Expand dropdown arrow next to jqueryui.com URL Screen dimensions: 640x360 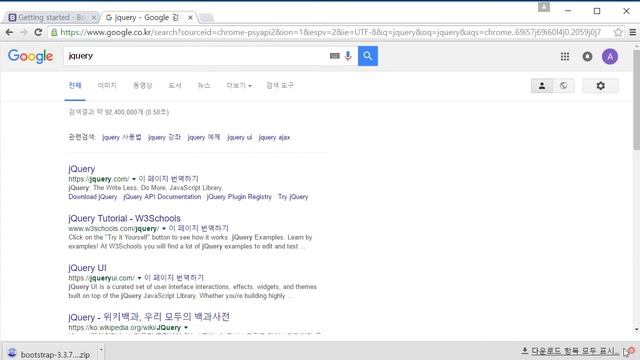click(x=139, y=278)
